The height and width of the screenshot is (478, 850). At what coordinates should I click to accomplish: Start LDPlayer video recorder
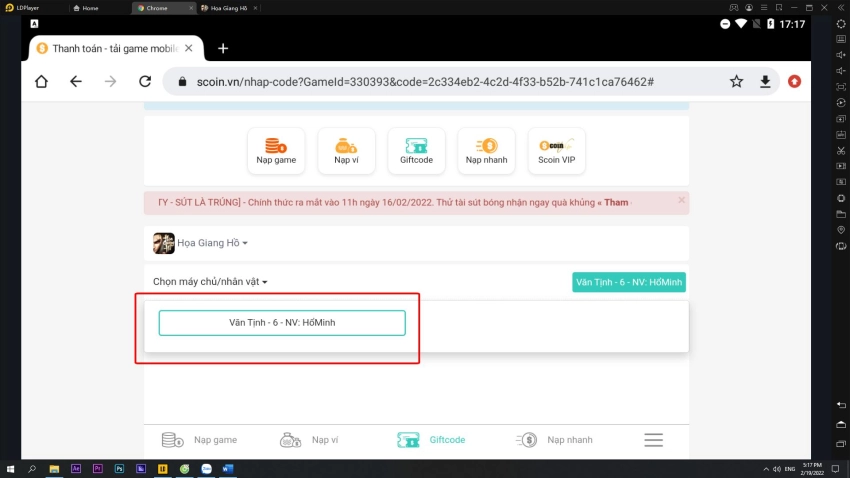coord(841,166)
